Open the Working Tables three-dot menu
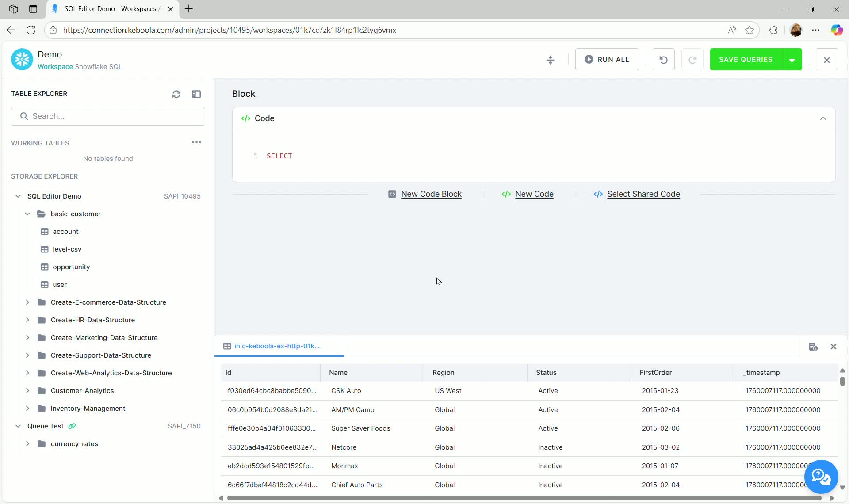The image size is (849, 504). (196, 142)
